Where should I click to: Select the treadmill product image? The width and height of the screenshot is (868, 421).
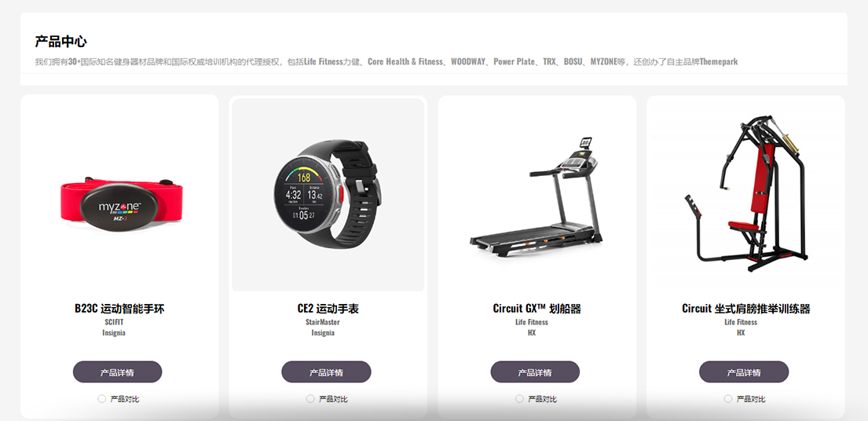(536, 197)
